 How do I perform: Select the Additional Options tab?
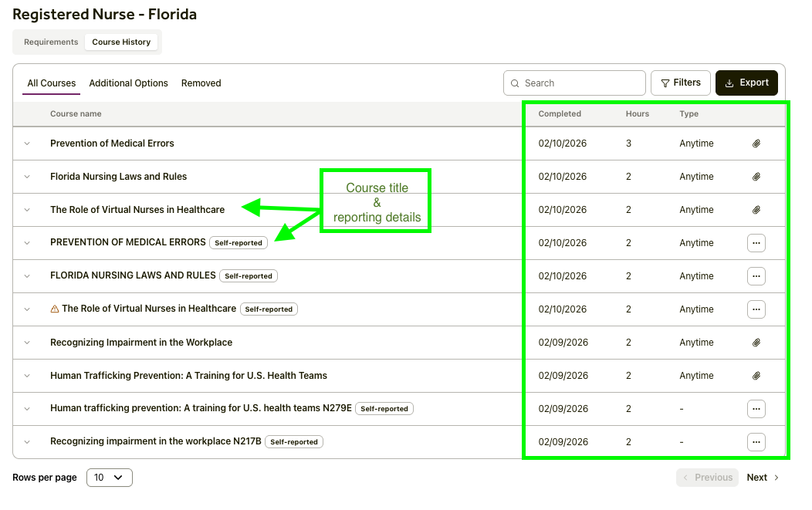coord(128,83)
